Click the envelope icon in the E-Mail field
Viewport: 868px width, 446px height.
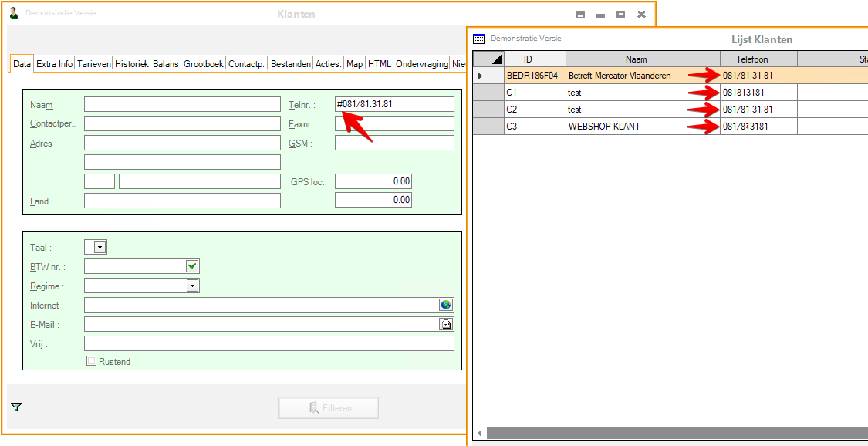tap(446, 325)
